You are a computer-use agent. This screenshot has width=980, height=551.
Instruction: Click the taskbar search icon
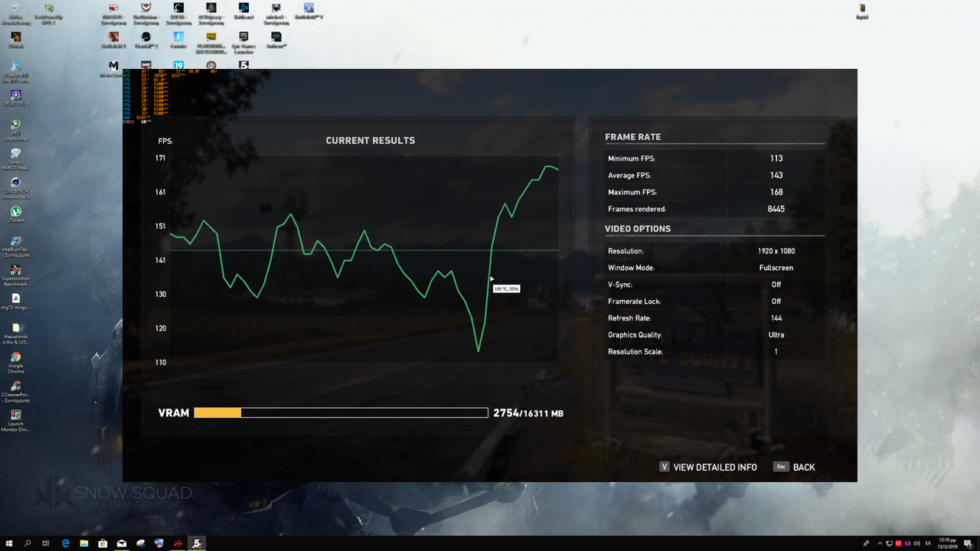coord(28,543)
